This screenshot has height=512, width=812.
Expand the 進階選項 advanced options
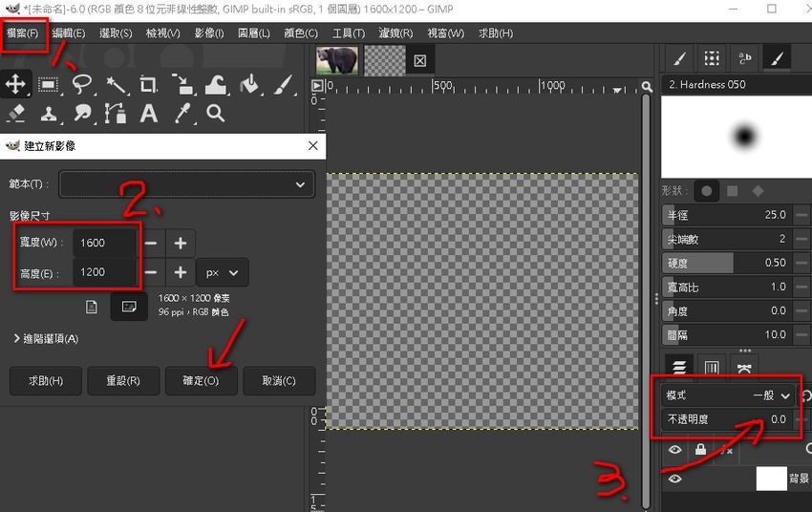point(45,338)
